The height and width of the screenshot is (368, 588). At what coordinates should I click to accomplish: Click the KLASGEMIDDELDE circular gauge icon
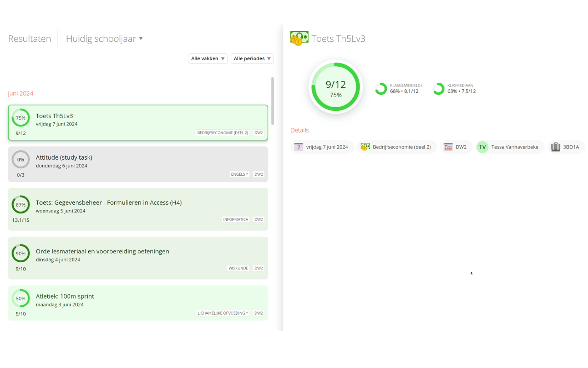point(381,88)
